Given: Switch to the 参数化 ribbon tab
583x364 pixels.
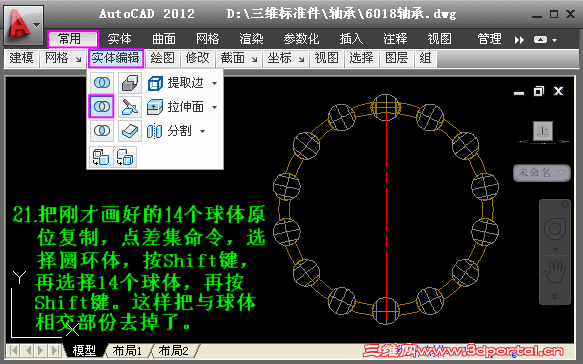Looking at the screenshot, I should coord(301,39).
